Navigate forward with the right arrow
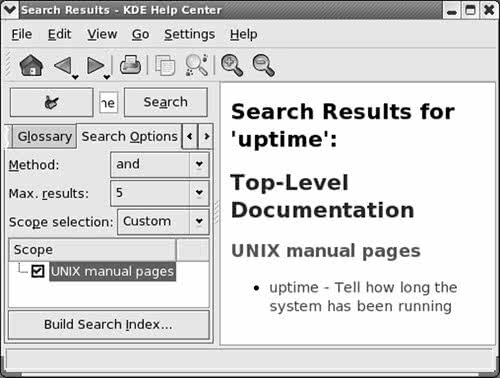Viewport: 500px width, 378px height. (95, 65)
